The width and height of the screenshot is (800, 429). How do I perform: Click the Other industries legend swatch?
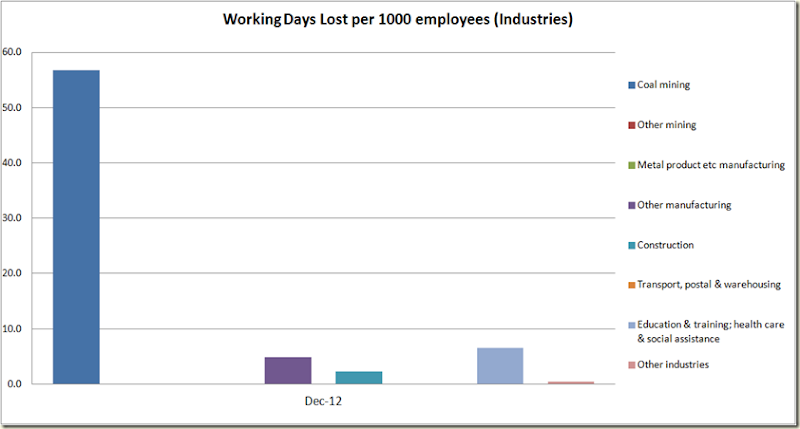coord(632,365)
